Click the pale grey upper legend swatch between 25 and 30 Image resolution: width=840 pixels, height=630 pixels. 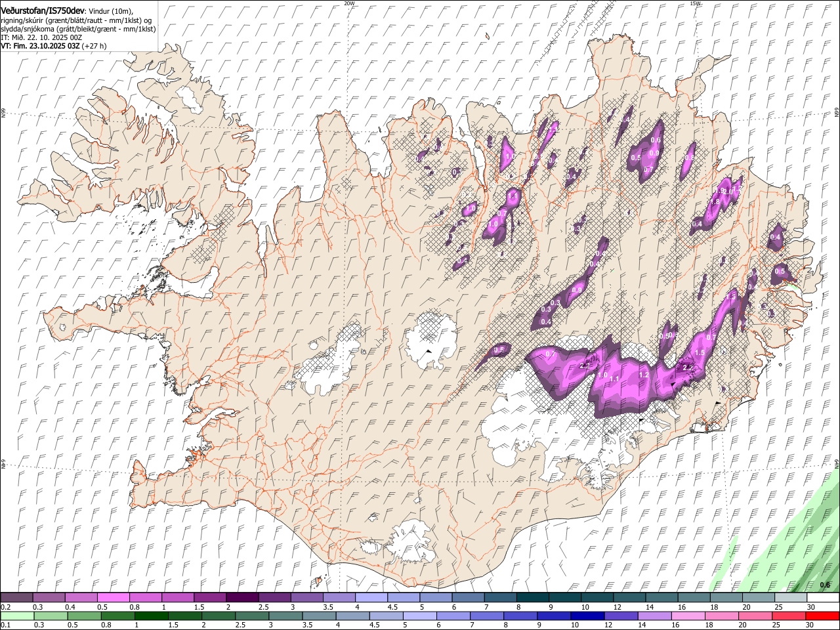(x=791, y=598)
